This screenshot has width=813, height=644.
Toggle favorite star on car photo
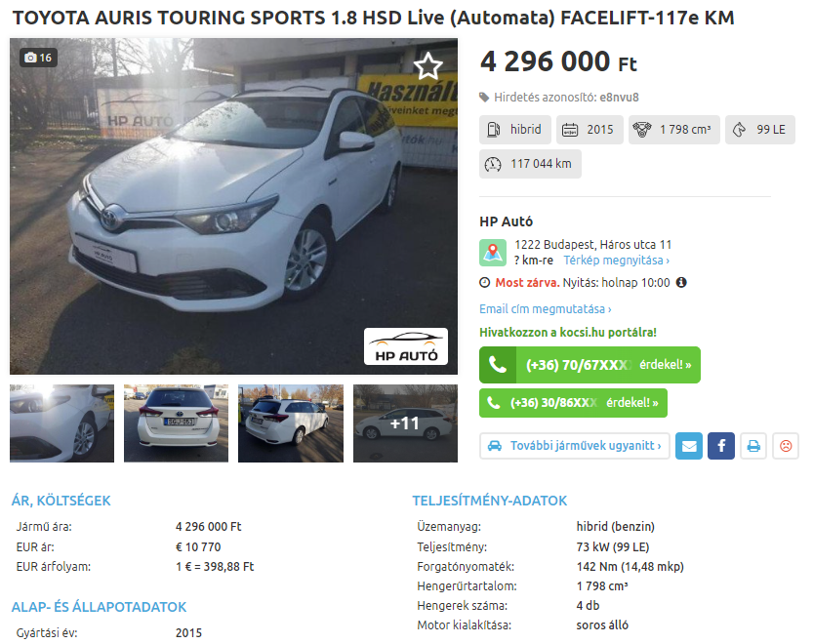click(x=427, y=65)
